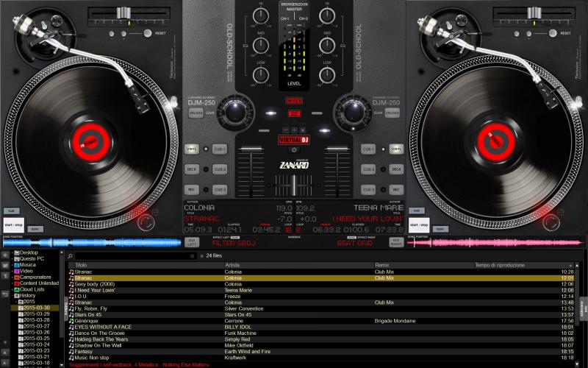
Task: Select the track 'EYES WITHOUT A FACE'
Action: [321, 327]
